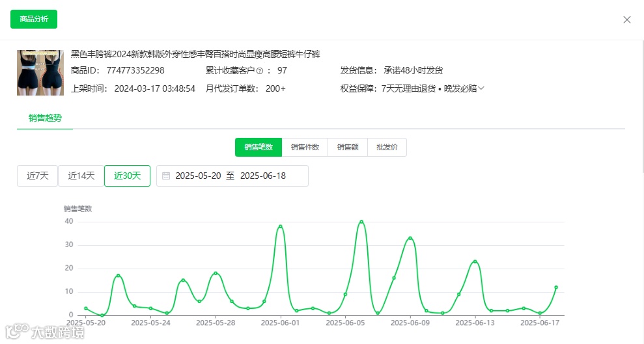Click the end date 2025-06-18 field

point(263,176)
